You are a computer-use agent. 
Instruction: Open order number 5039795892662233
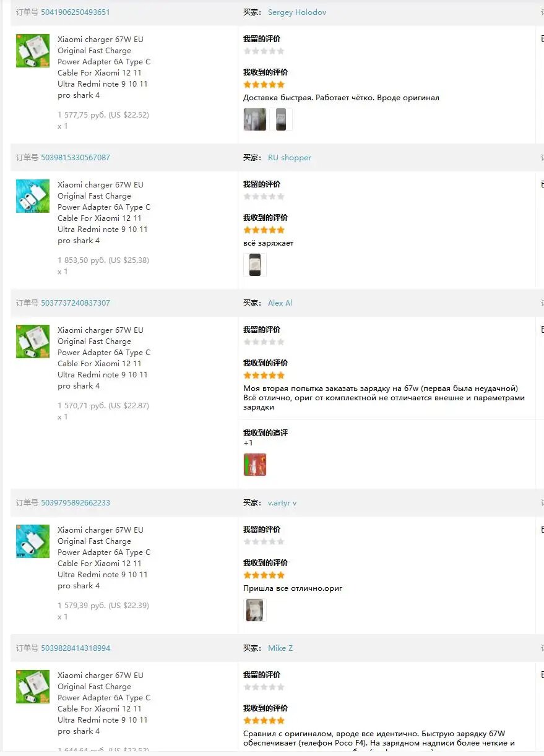point(76,503)
